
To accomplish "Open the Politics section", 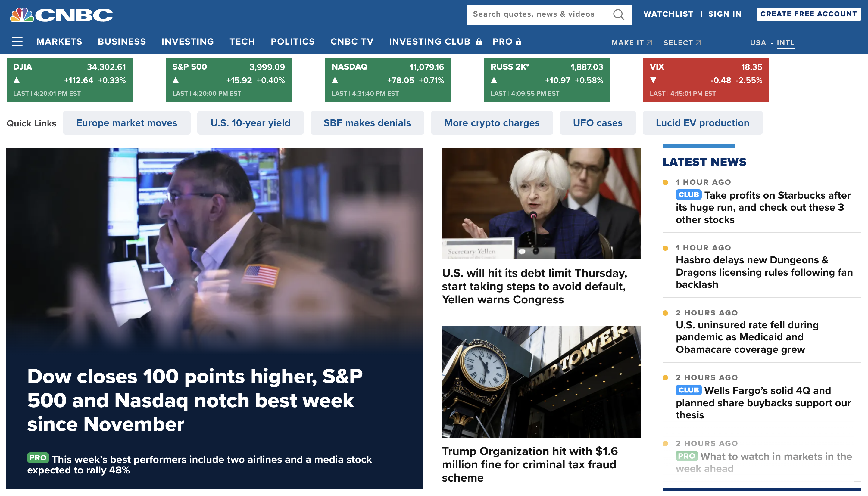I will coord(292,42).
